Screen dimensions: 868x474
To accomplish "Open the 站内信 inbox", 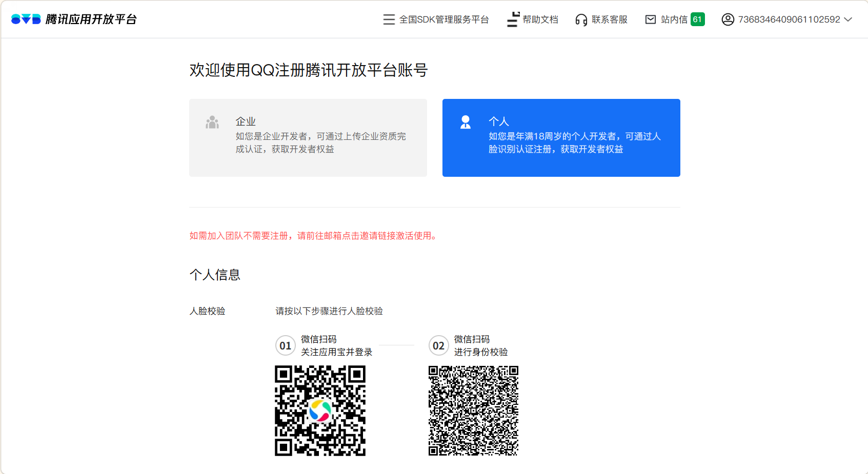I will 674,19.
